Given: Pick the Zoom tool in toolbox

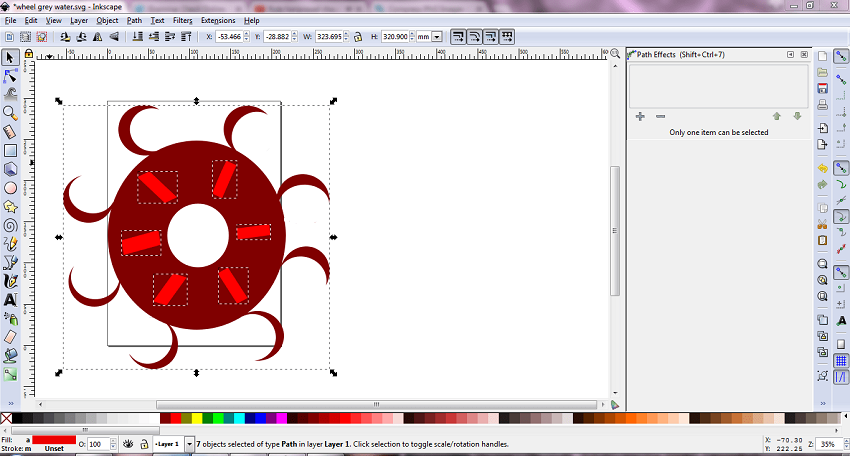Looking at the screenshot, I should [x=10, y=112].
